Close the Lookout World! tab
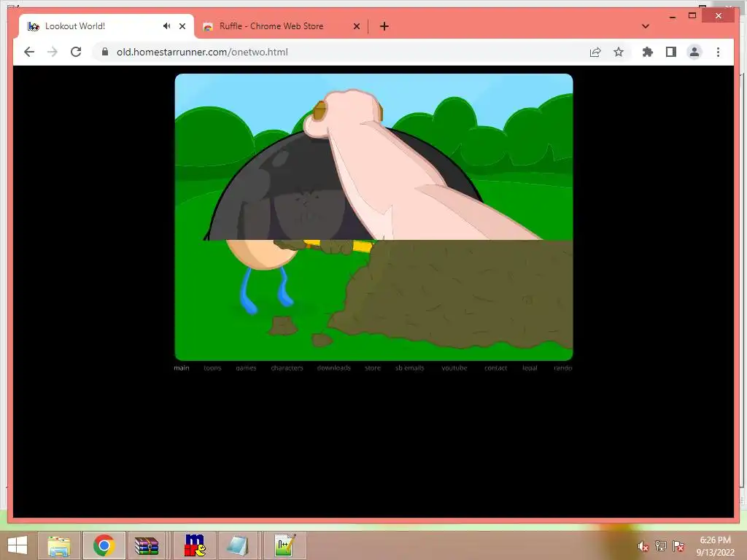747x560 pixels. point(182,26)
